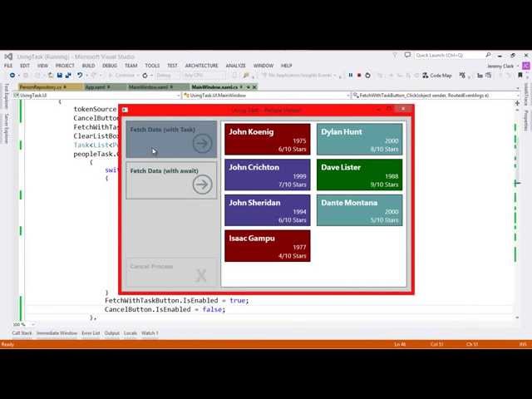The image size is (532, 399).
Task: Open the PROJECT menu
Action: (x=65, y=66)
